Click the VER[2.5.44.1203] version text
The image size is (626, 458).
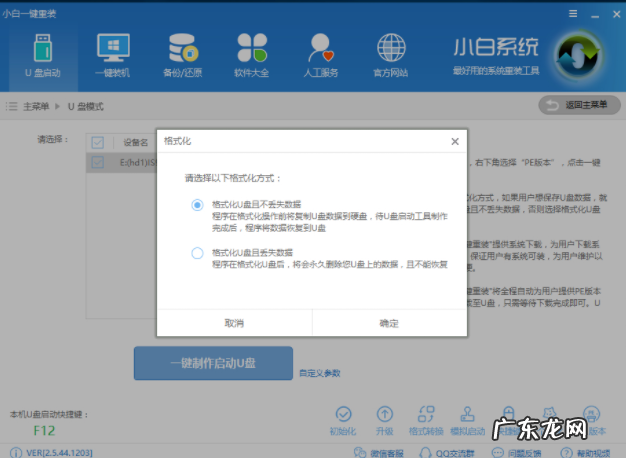coord(59,453)
